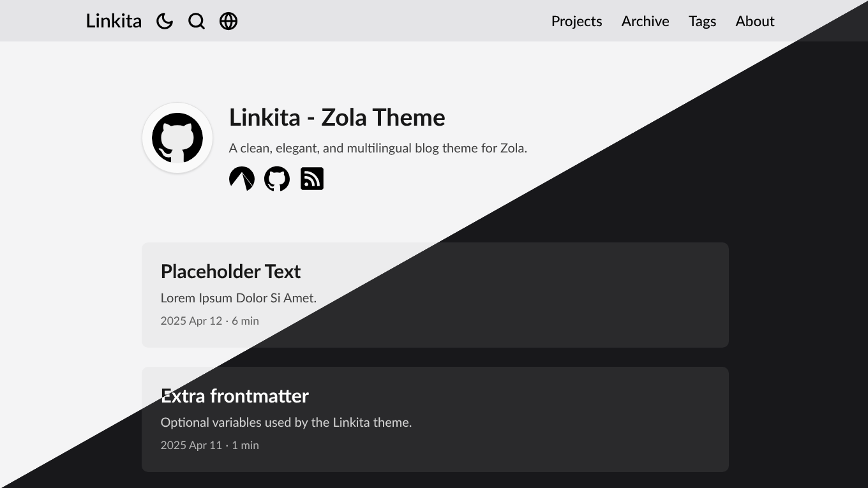
Task: Open the Extra frontmatter article
Action: (x=234, y=396)
